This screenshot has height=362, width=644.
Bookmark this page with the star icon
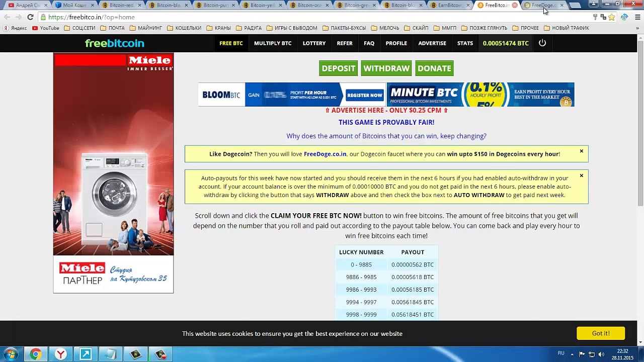coord(611,17)
